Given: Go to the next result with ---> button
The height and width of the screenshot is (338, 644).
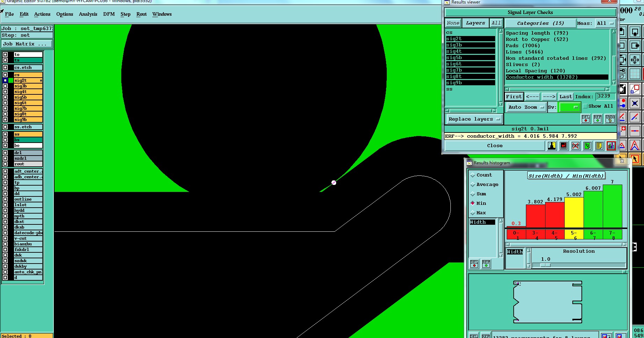Looking at the screenshot, I should tap(549, 97).
